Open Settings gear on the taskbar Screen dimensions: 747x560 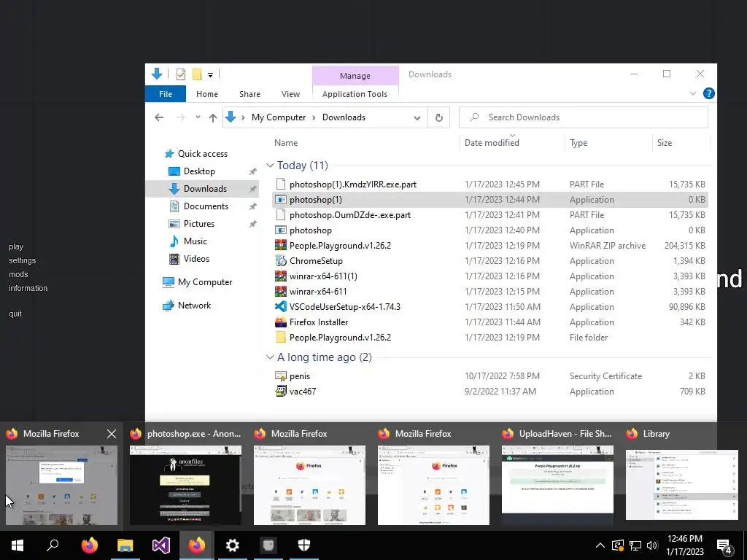pos(233,545)
